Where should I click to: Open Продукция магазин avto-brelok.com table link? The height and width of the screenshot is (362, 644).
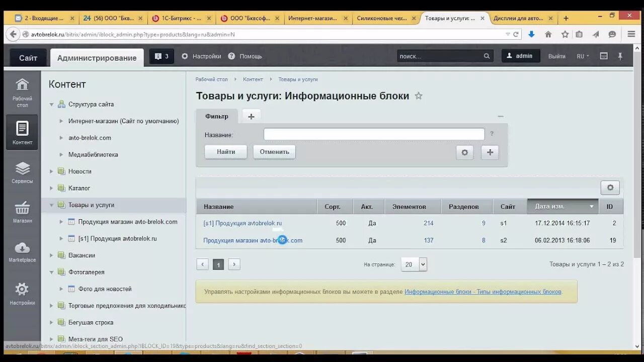point(253,240)
